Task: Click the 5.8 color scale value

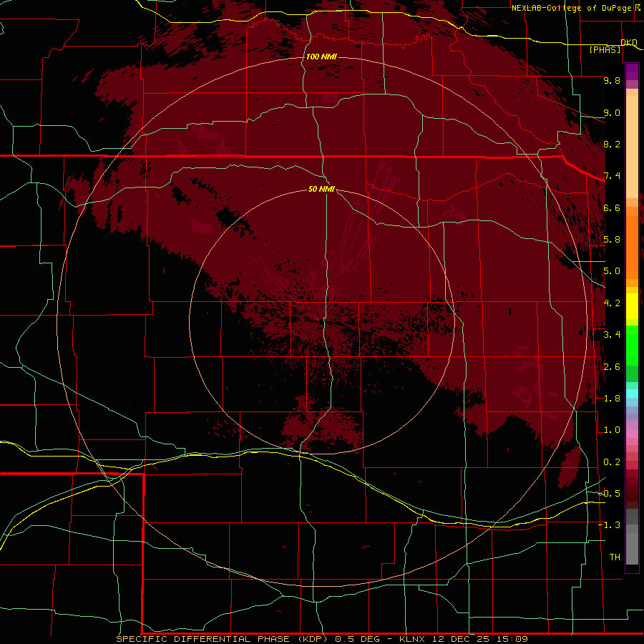Action: click(x=612, y=240)
